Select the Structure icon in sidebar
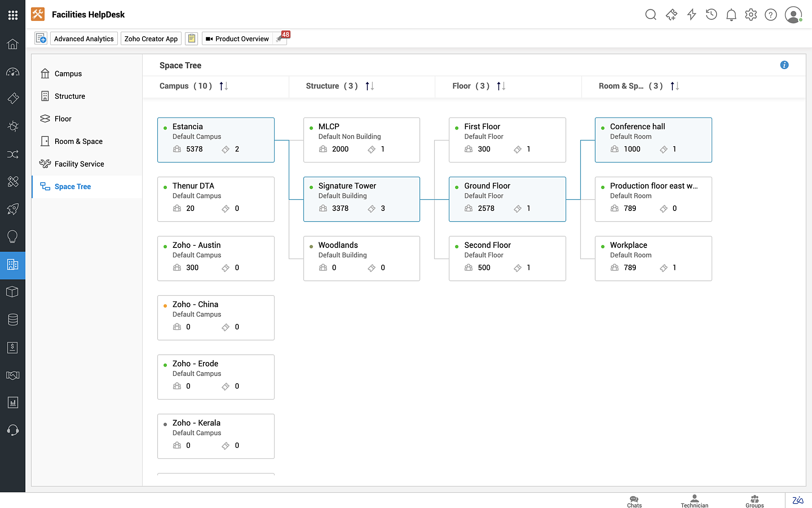Screen dimensions: 812x508 point(45,96)
